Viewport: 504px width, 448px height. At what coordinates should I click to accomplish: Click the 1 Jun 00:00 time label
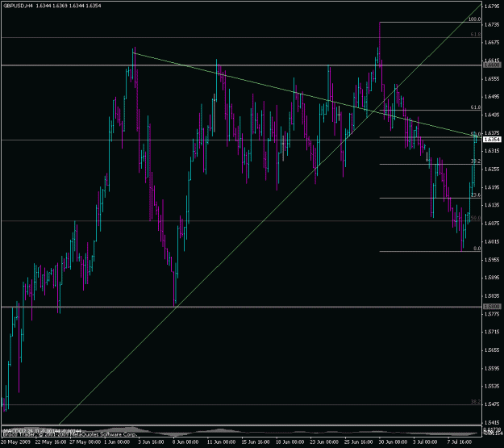click(x=119, y=442)
